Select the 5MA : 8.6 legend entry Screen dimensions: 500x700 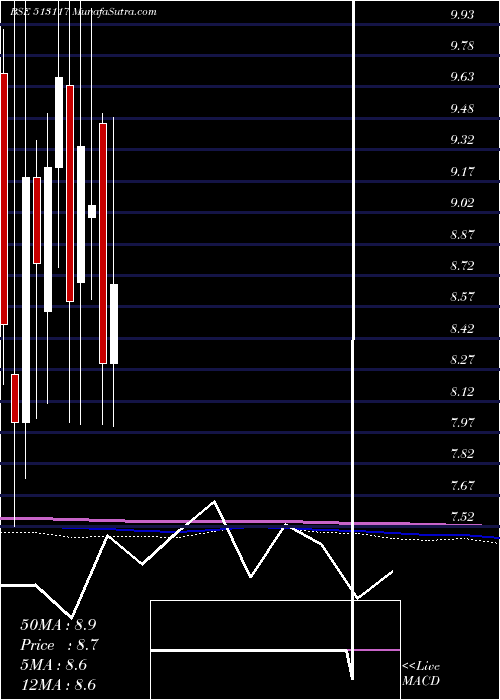pos(54,665)
